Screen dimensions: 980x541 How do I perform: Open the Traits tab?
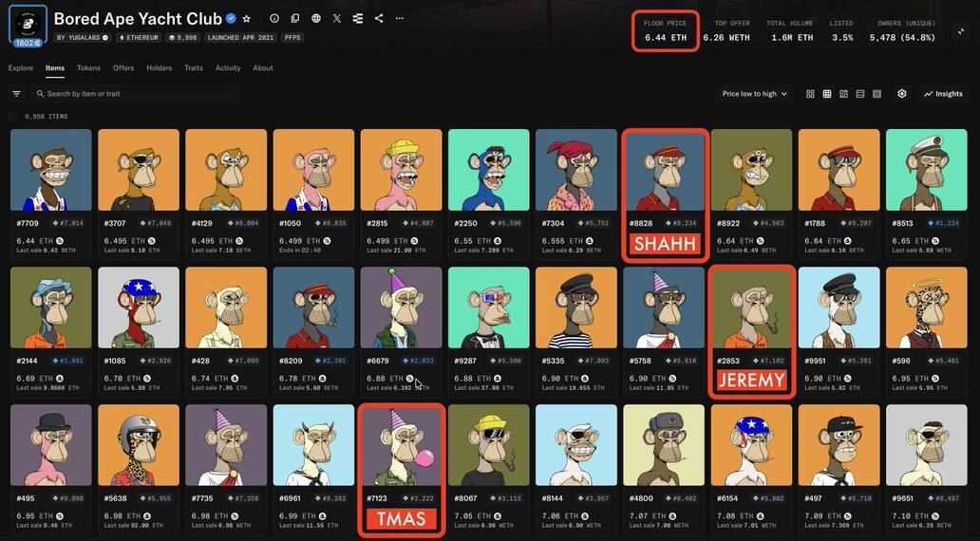(x=194, y=68)
